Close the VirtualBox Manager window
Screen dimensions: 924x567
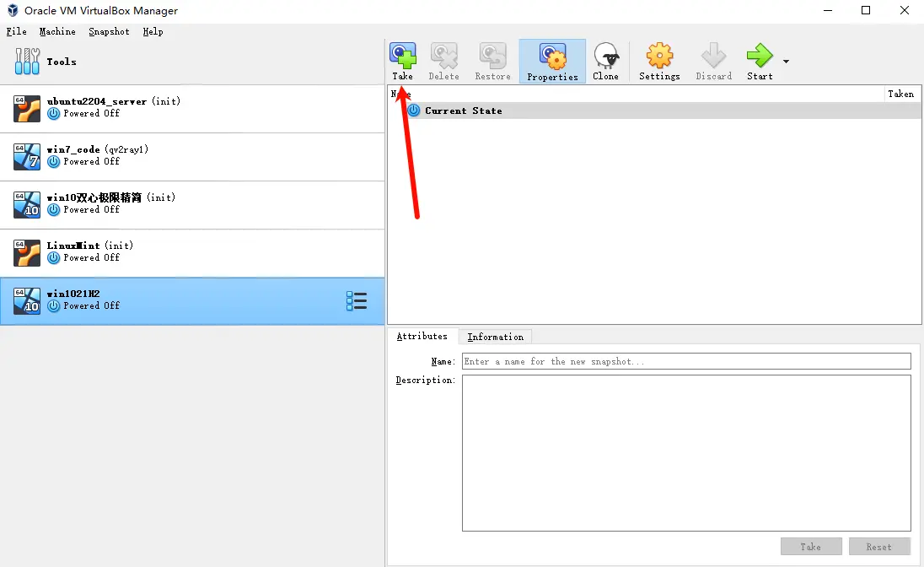click(x=905, y=11)
